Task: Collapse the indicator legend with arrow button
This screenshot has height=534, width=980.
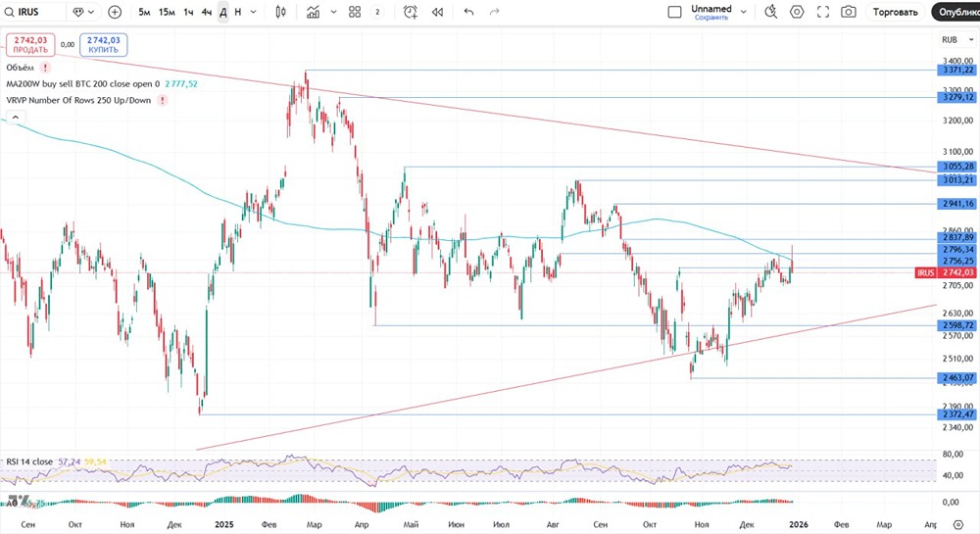Action: tap(16, 117)
